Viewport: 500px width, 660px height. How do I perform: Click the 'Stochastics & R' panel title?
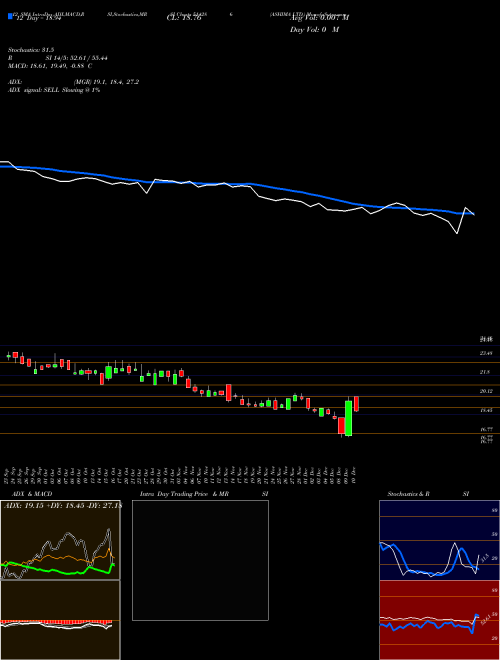tap(409, 494)
